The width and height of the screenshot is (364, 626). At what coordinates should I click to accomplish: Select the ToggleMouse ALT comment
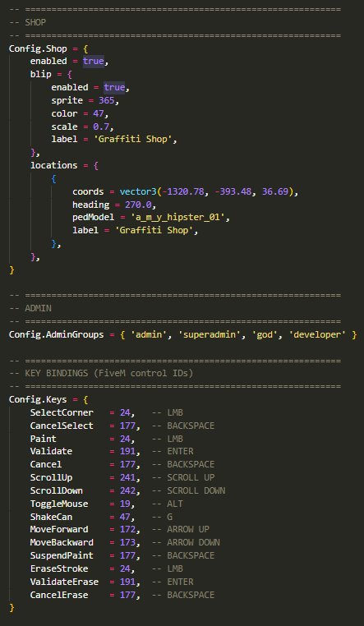point(168,504)
